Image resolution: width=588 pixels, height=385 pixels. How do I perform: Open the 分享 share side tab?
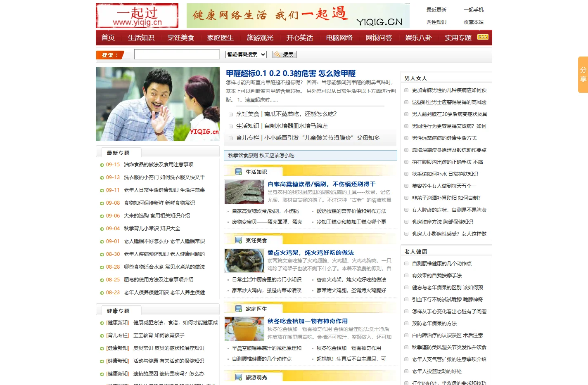tap(583, 74)
